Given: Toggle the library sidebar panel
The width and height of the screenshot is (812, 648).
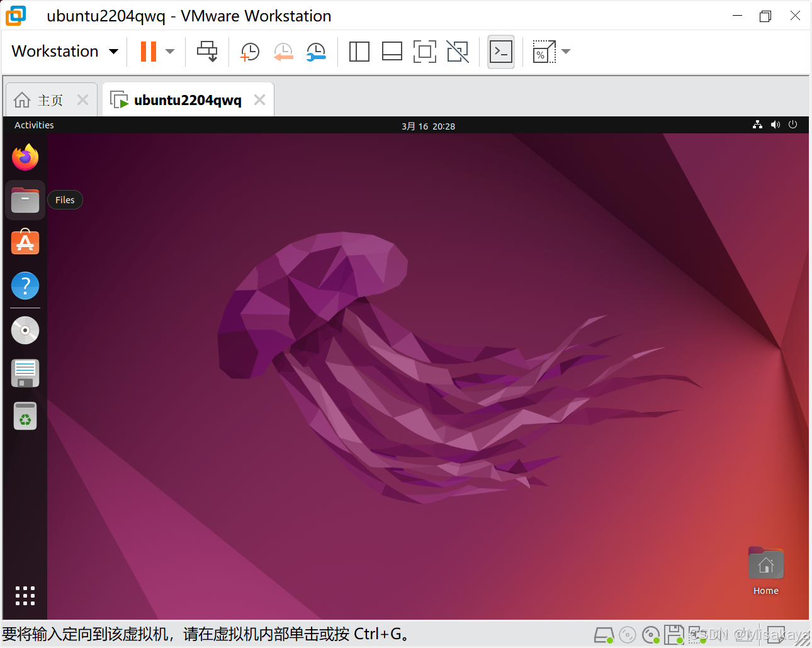Looking at the screenshot, I should click(x=359, y=52).
